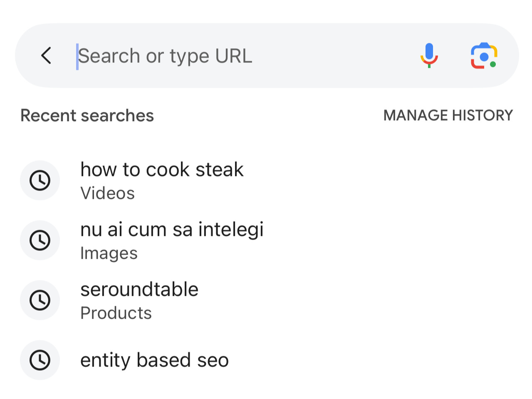Click the Recent searches heading
532x399 pixels.
pos(87,115)
